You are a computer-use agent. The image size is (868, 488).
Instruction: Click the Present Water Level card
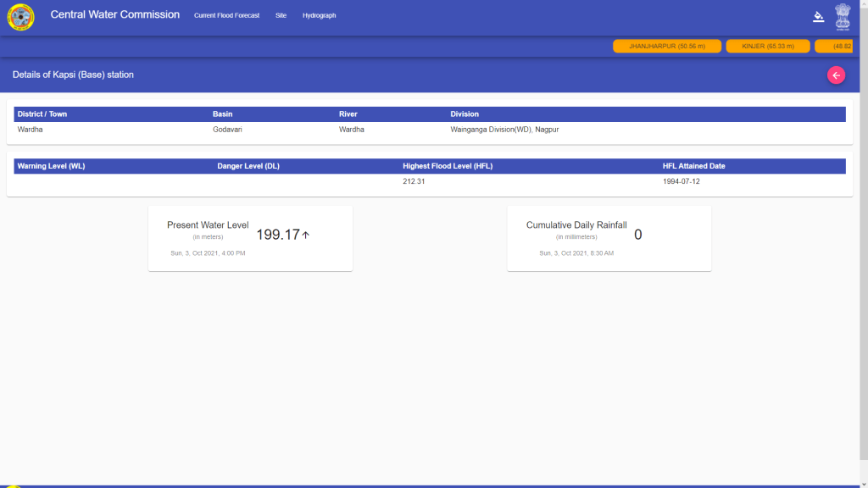pos(250,238)
